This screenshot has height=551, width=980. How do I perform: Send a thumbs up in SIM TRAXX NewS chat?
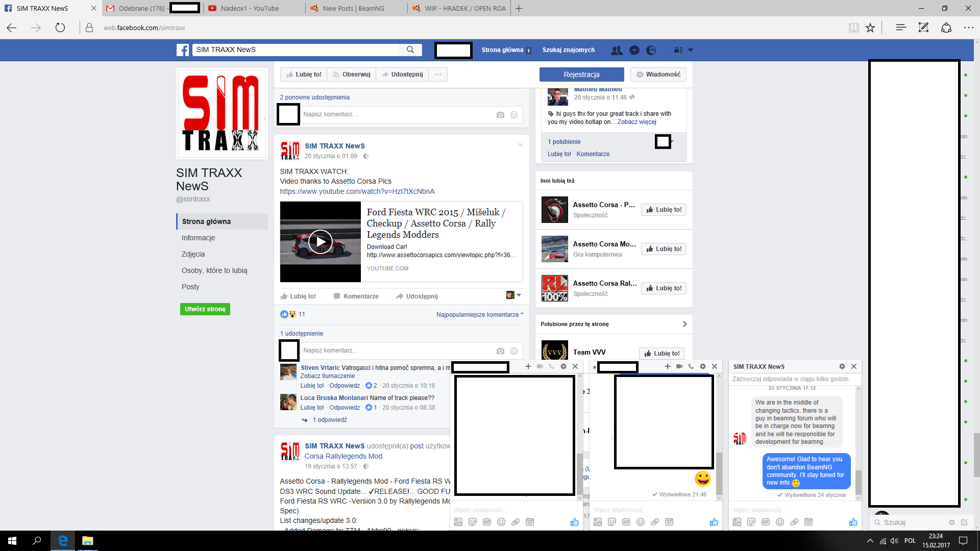(853, 522)
